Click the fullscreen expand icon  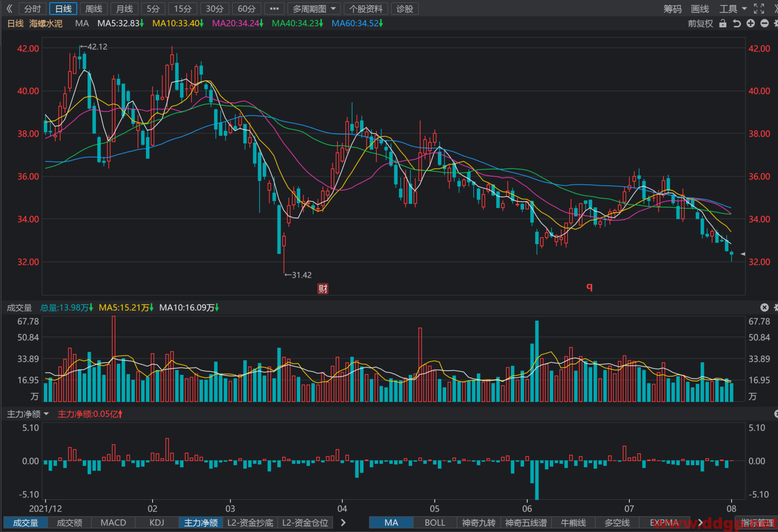coord(759,9)
